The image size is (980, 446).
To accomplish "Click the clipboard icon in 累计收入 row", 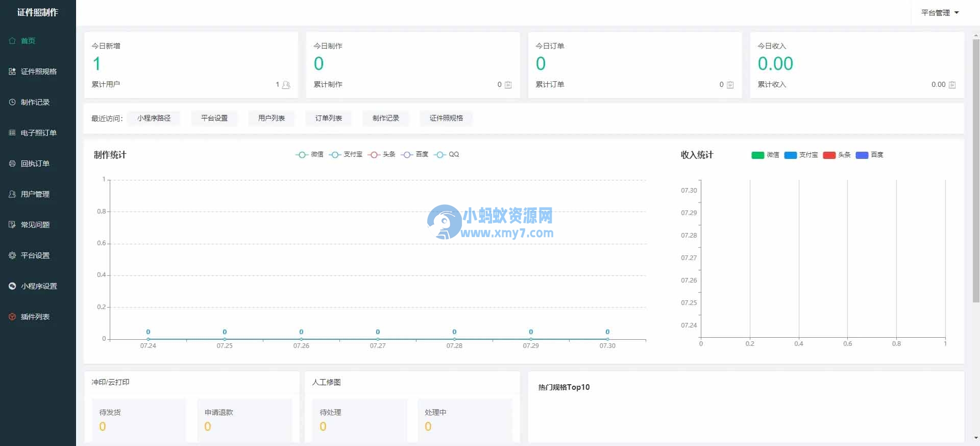I will click(952, 85).
